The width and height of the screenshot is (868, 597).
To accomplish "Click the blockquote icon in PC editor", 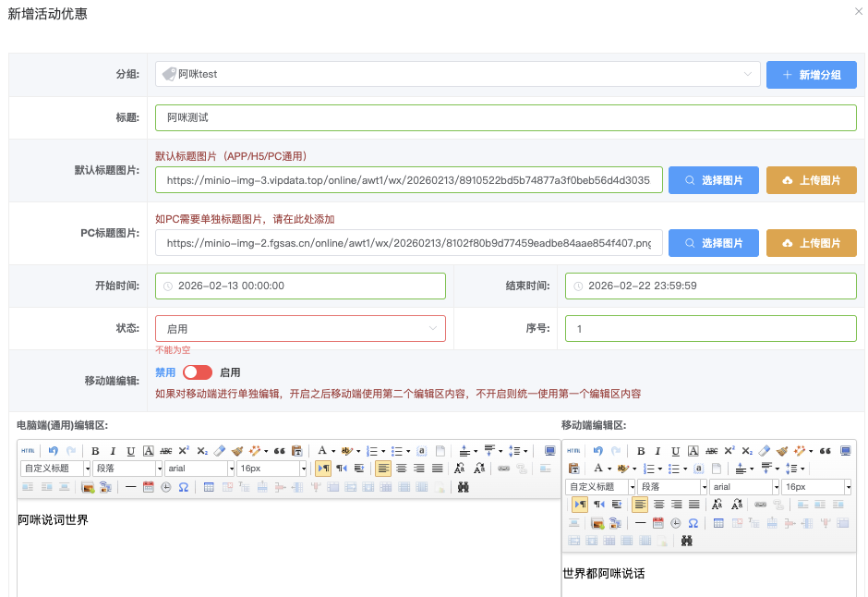I will click(x=280, y=451).
